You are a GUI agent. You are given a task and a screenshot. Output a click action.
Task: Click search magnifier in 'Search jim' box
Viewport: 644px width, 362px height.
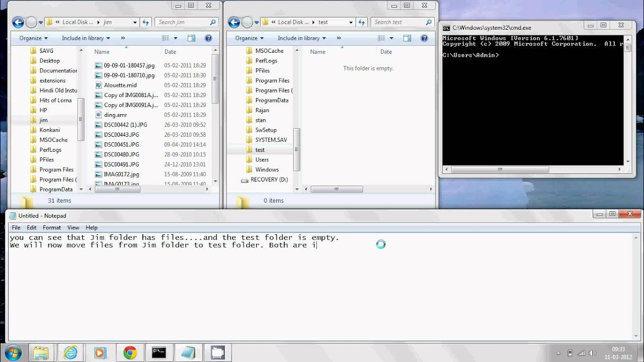213,22
